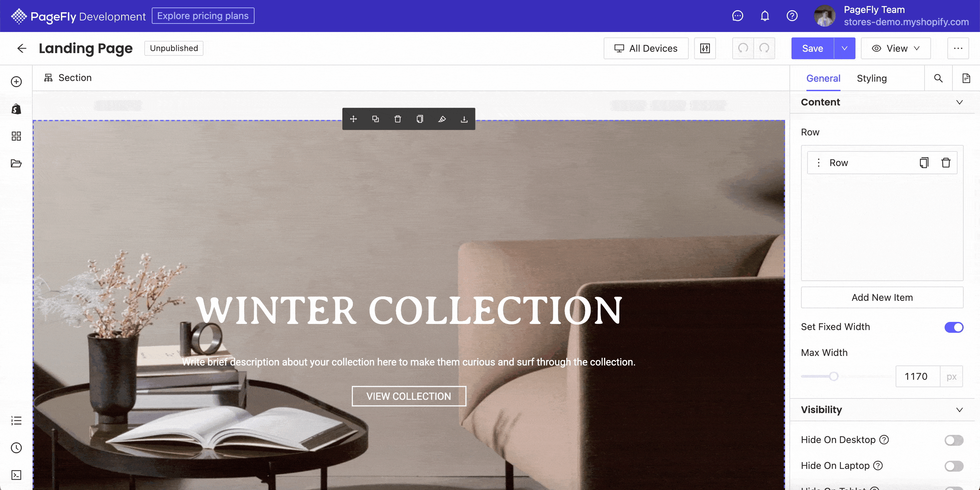Click the Add New Item button

pos(882,297)
